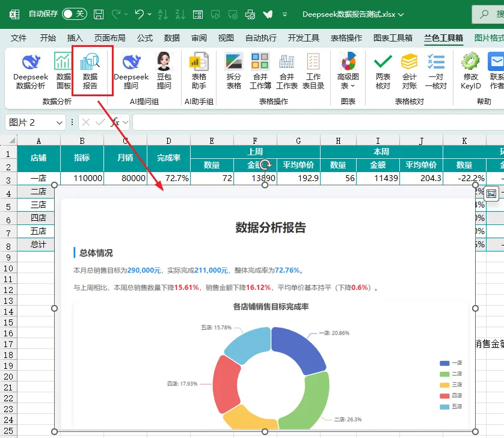Viewport: 504px width, 438px height.
Task: Open Deepseek数据分析 tool
Action: (31, 72)
